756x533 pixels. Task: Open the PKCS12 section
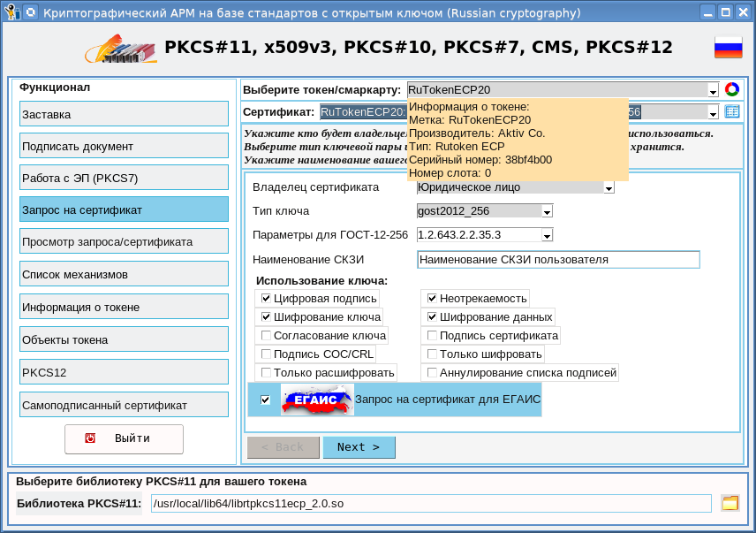click(x=124, y=372)
